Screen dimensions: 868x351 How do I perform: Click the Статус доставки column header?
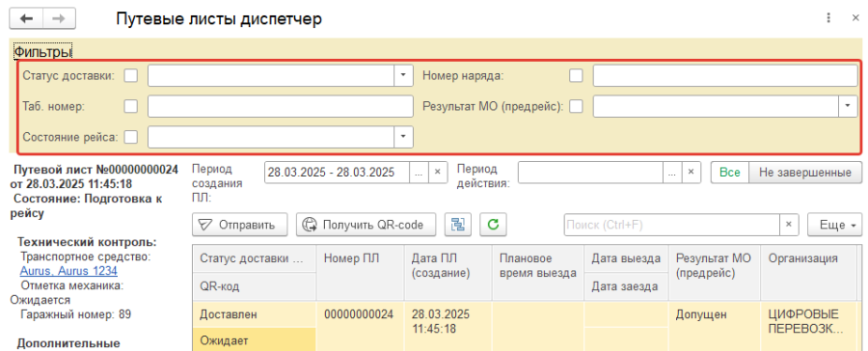pyautogui.click(x=254, y=258)
